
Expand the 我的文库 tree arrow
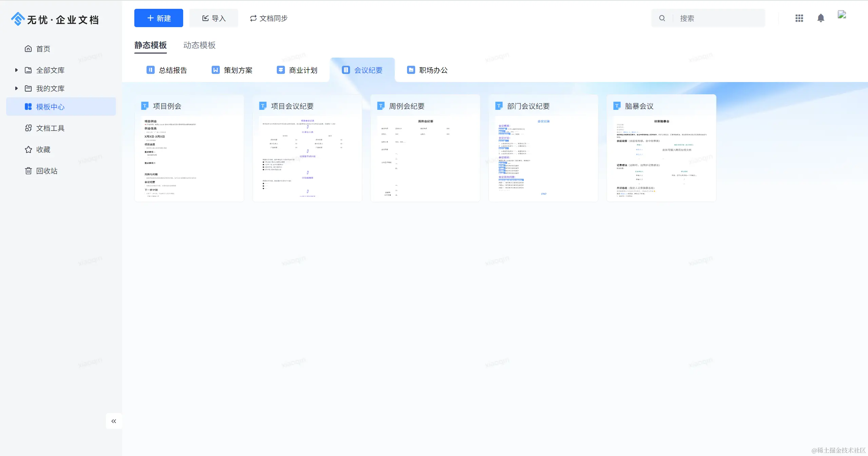pyautogui.click(x=16, y=88)
